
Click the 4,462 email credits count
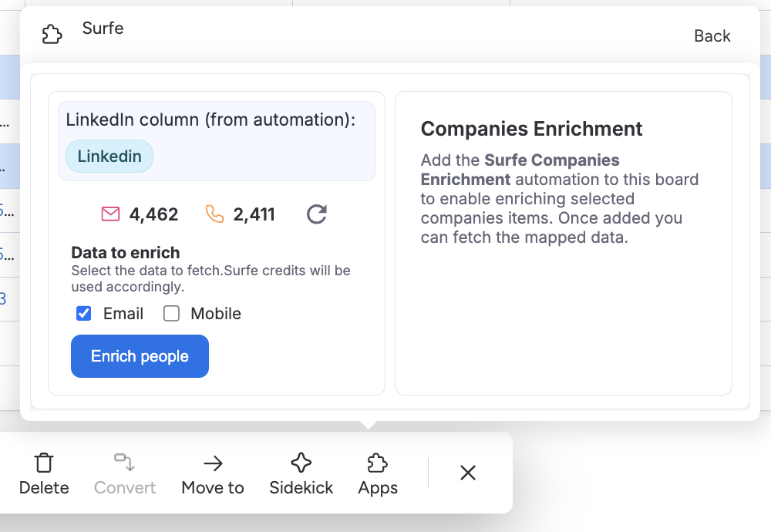tap(153, 214)
